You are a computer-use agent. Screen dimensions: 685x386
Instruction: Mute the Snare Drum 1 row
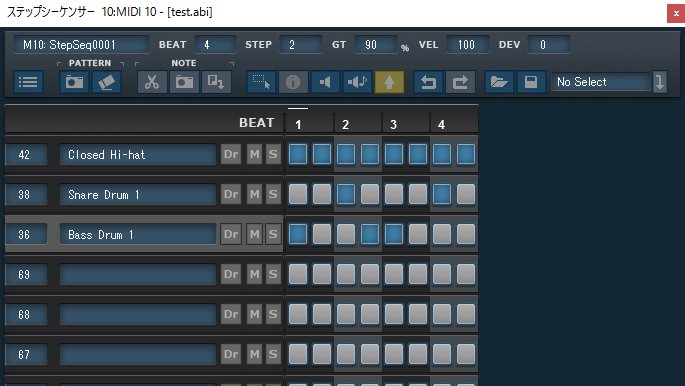[254, 194]
